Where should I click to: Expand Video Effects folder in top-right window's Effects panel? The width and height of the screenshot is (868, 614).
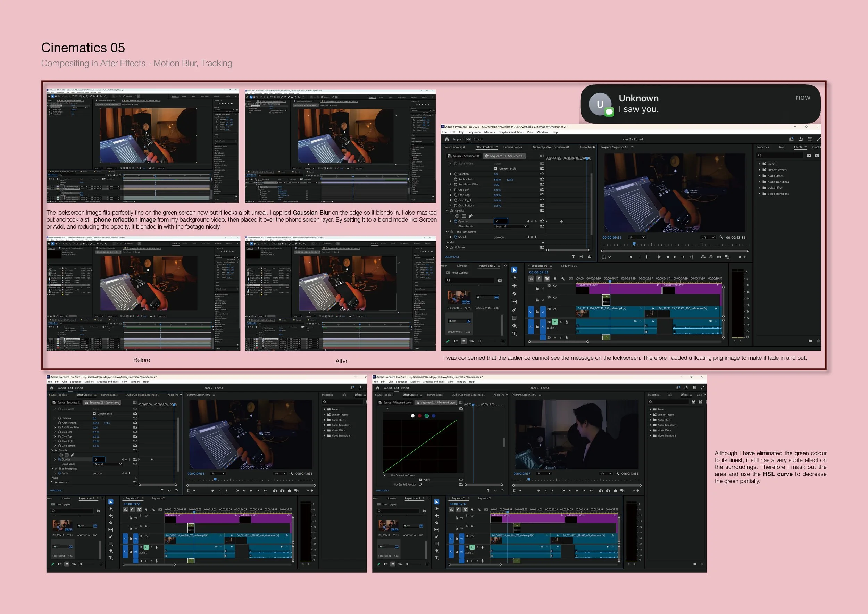[759, 188]
